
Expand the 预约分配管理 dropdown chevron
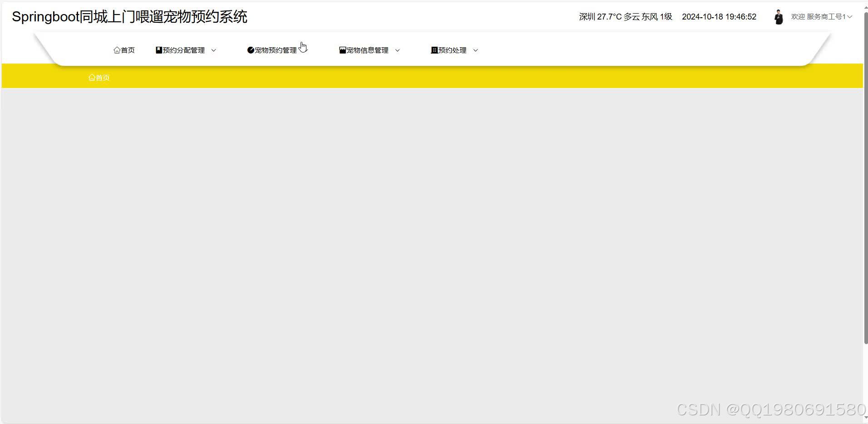pyautogui.click(x=214, y=50)
